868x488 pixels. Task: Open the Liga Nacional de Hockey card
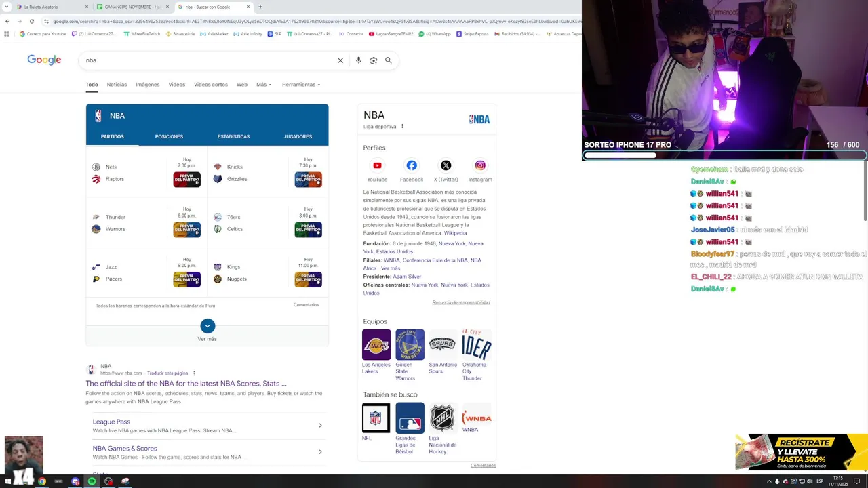pyautogui.click(x=443, y=429)
